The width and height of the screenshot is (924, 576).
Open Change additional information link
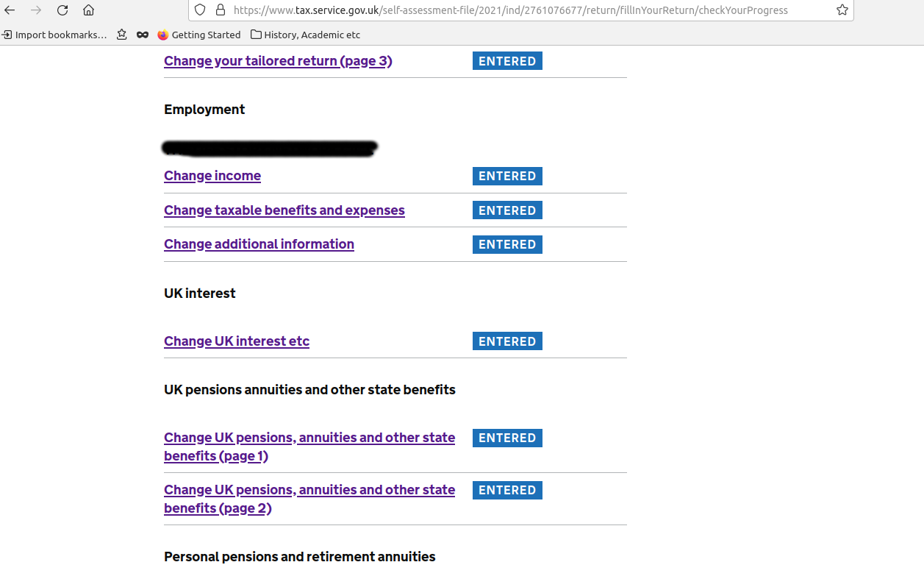coord(259,244)
